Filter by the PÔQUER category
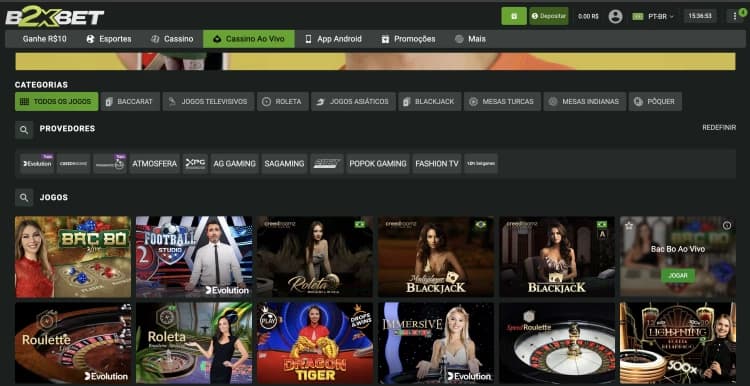The image size is (750, 386). point(655,101)
